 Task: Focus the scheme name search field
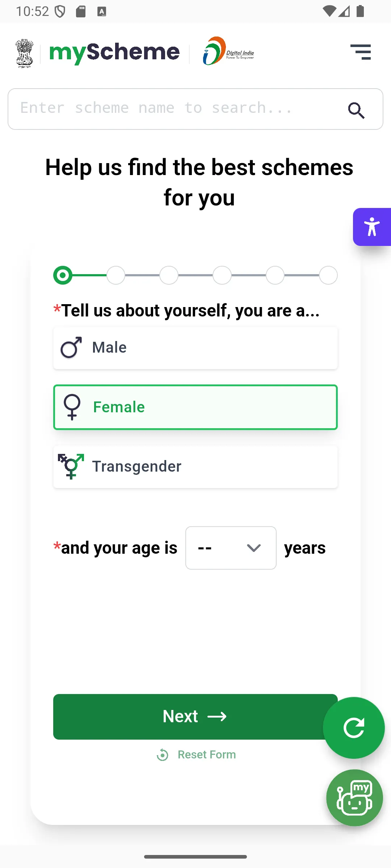tap(177, 109)
